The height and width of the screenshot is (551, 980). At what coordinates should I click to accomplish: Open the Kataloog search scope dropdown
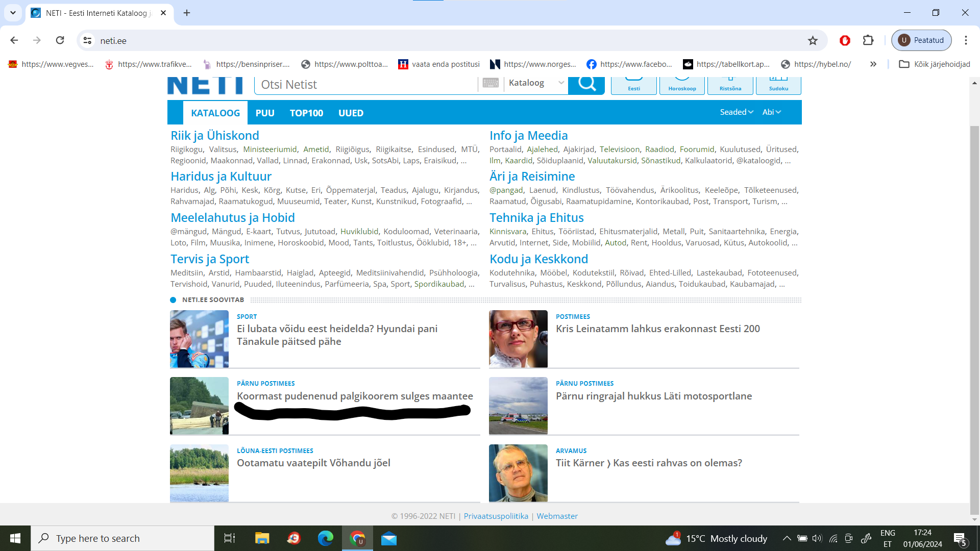pos(536,83)
